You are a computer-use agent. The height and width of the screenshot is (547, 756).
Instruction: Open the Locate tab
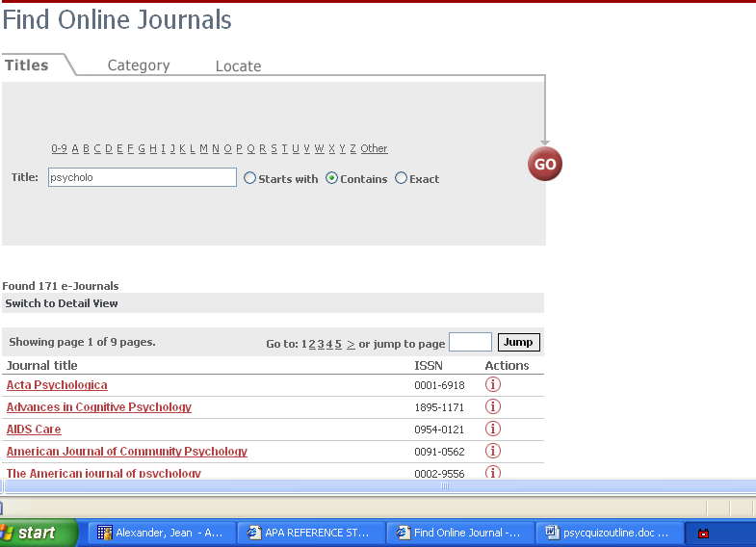[238, 66]
